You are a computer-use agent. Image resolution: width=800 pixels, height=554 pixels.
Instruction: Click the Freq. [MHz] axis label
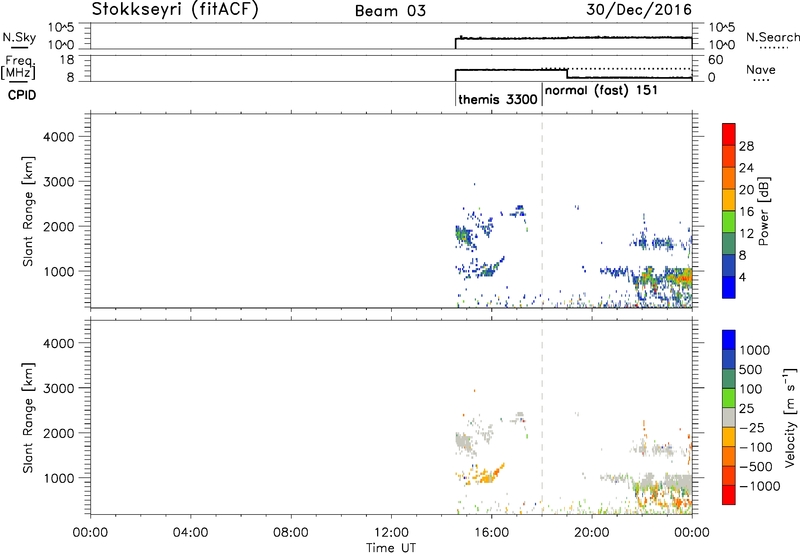[x=18, y=67]
